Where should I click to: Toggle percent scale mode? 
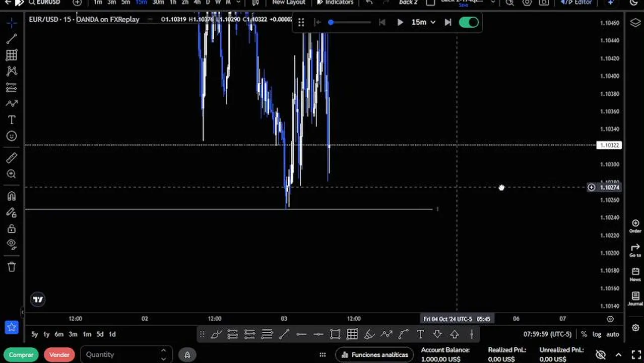(x=584, y=334)
